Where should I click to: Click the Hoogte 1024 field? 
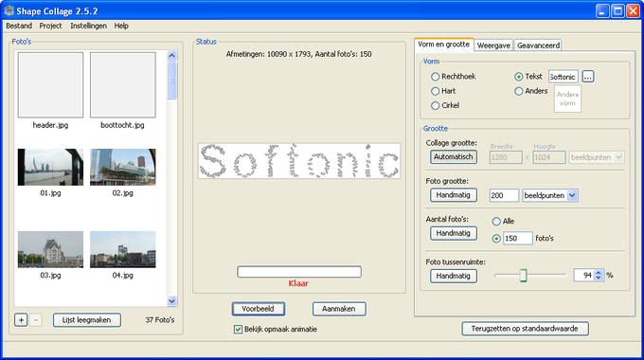pyautogui.click(x=549, y=157)
